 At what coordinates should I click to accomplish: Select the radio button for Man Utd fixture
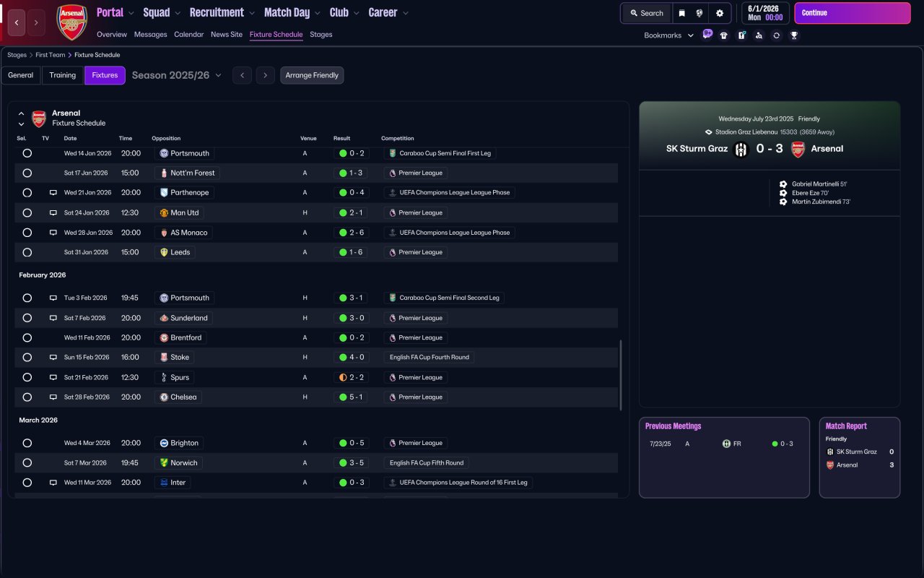pyautogui.click(x=27, y=213)
